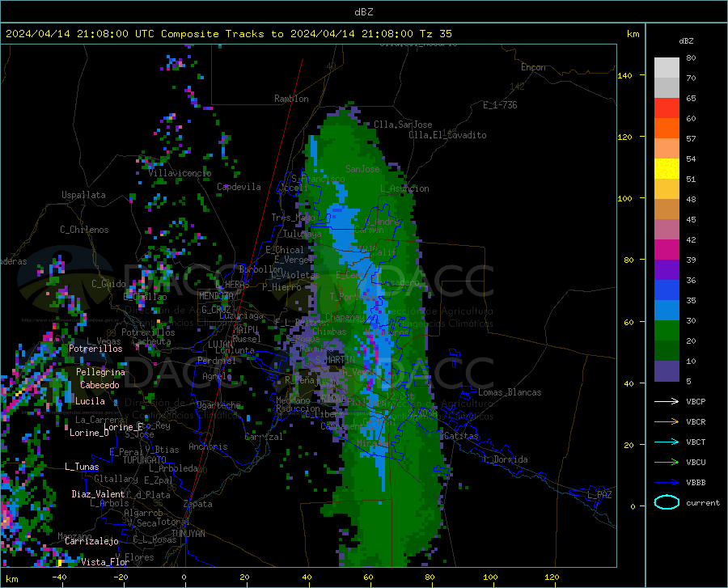Click the 'S_MARTIN' label on the map
728x588 pixels.
(x=335, y=360)
